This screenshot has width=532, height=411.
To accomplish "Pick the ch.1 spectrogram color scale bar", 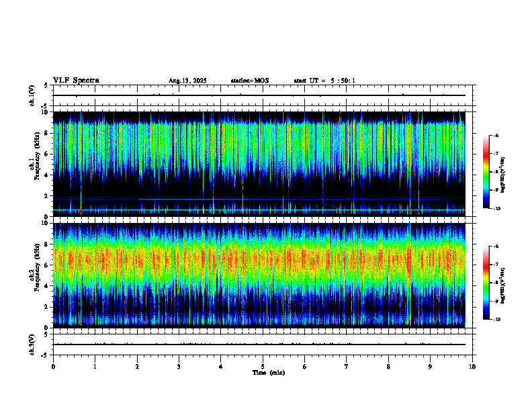I will tap(486, 172).
